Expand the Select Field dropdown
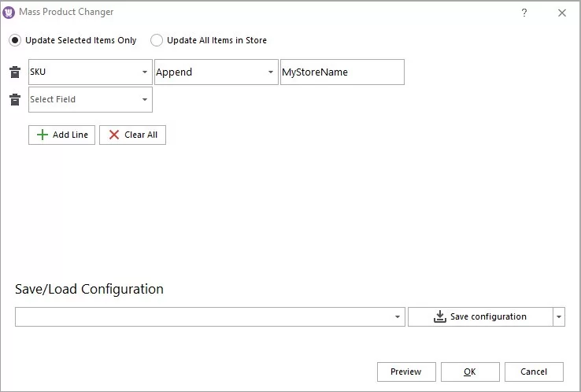 pos(145,100)
